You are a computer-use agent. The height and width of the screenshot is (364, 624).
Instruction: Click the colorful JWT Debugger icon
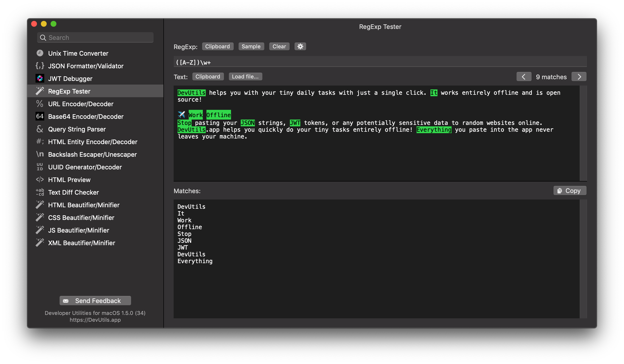click(40, 78)
